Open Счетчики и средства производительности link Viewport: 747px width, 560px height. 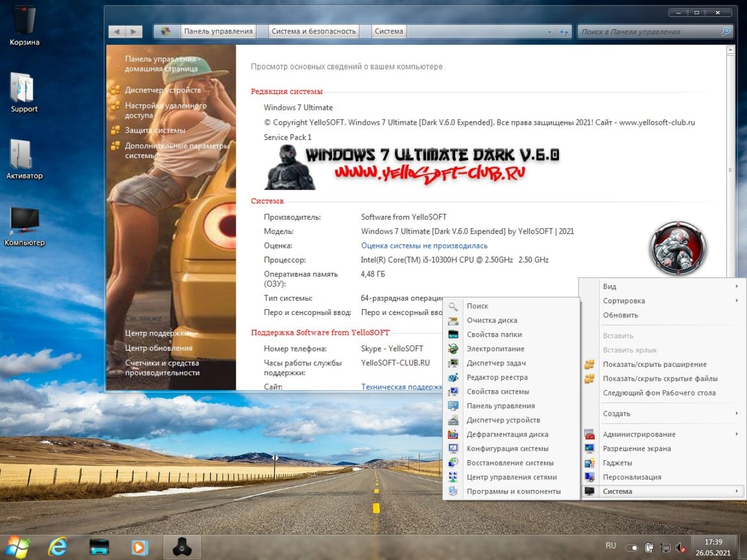pyautogui.click(x=162, y=367)
